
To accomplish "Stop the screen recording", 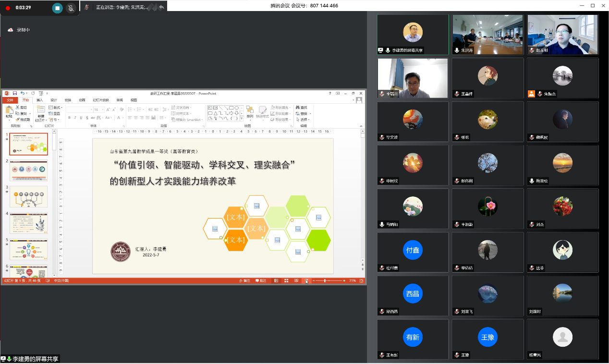I will pyautogui.click(x=58, y=8).
